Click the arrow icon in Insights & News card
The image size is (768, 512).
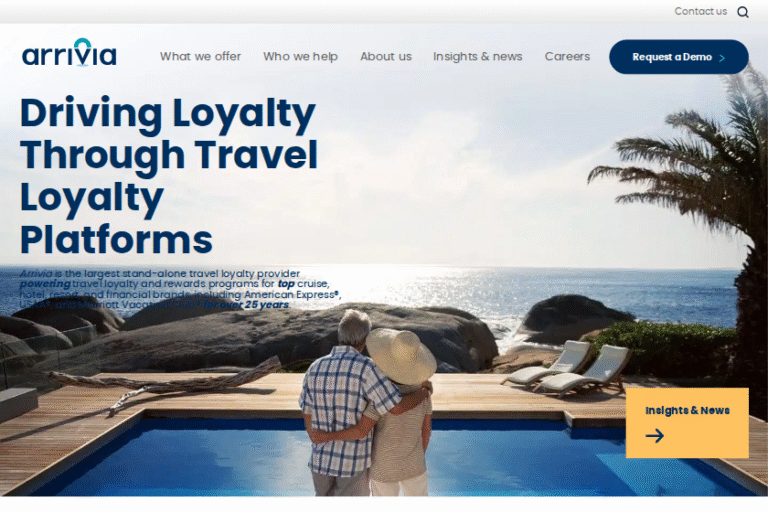(655, 436)
